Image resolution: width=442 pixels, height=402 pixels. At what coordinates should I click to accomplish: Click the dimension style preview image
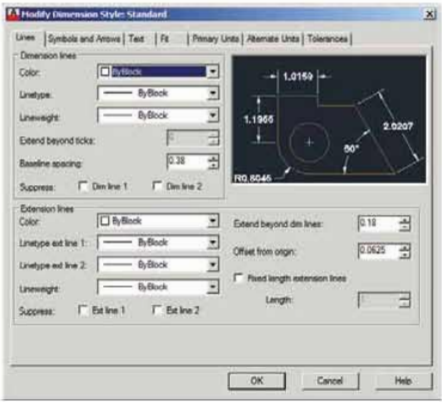(329, 119)
